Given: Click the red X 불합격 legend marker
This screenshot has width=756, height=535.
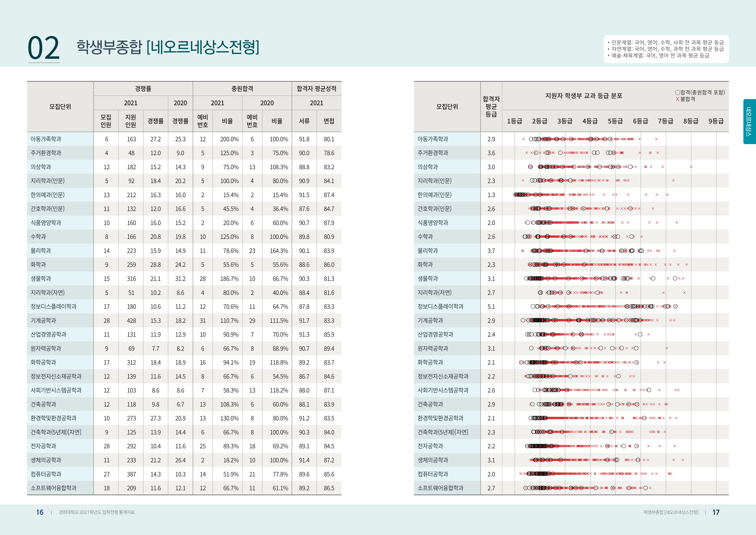Looking at the screenshot, I should [677, 99].
